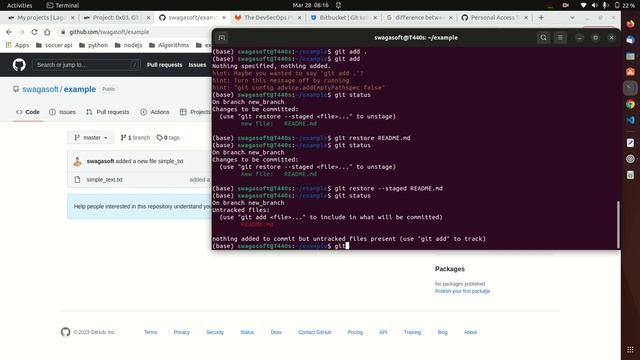The height and width of the screenshot is (360, 640).
Task: Switch to Bitbucket browser tab
Action: point(343,18)
